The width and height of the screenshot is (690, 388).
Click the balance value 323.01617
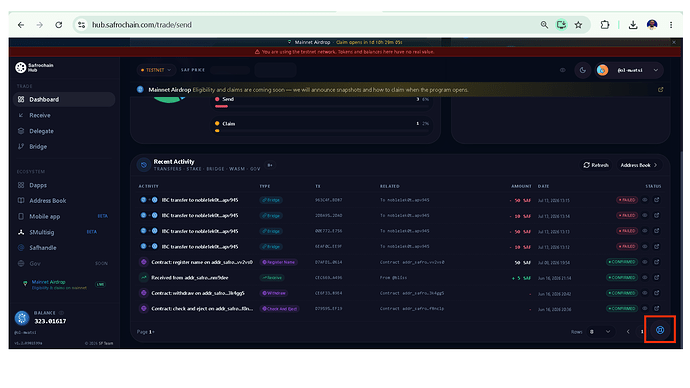(50, 321)
